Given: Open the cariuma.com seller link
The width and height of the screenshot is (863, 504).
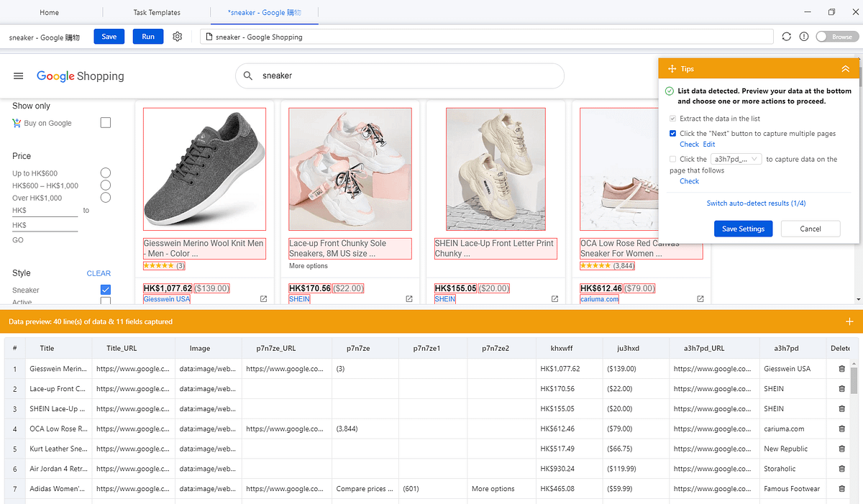Looking at the screenshot, I should point(600,299).
